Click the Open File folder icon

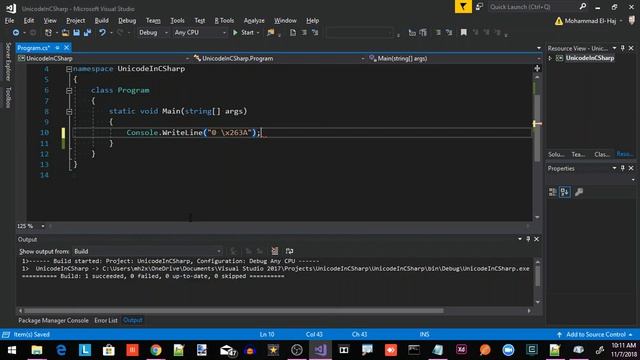pos(65,33)
